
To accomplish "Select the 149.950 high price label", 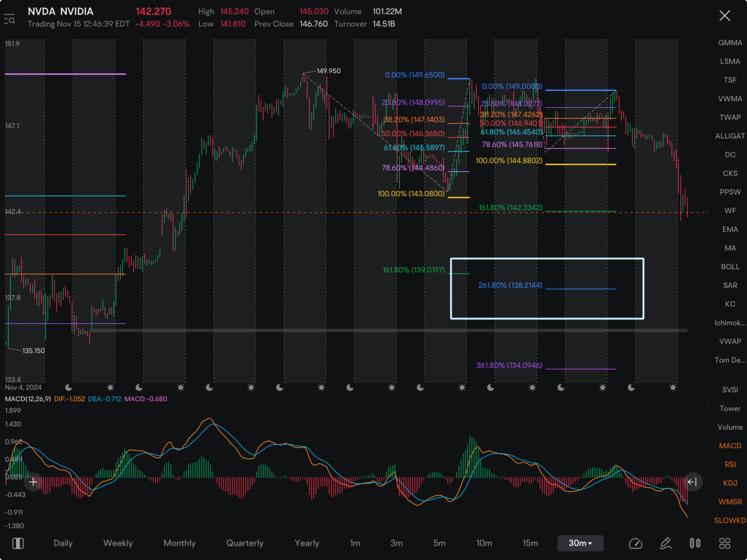I will click(x=329, y=71).
